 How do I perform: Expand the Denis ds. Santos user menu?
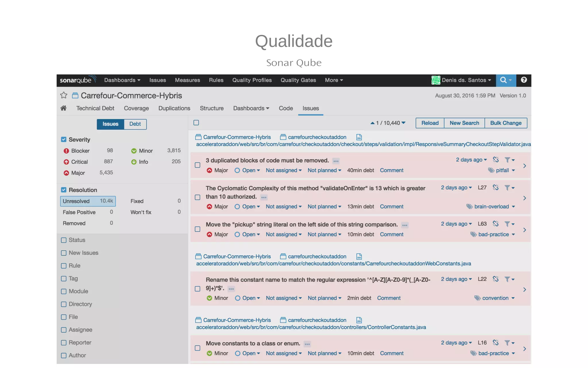[466, 80]
